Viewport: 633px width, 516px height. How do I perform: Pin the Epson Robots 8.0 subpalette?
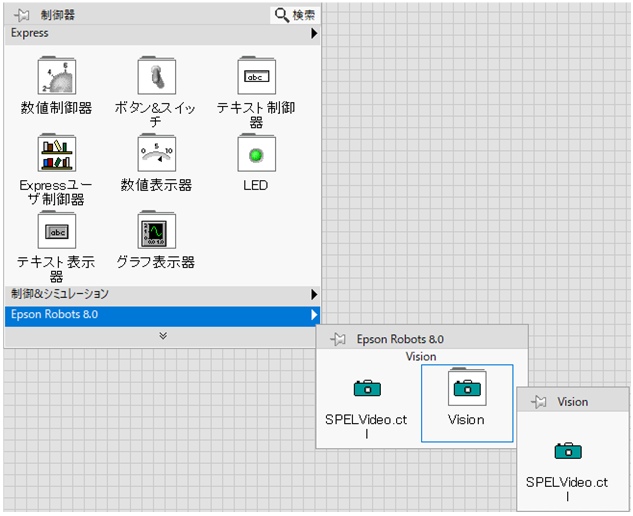pos(338,339)
